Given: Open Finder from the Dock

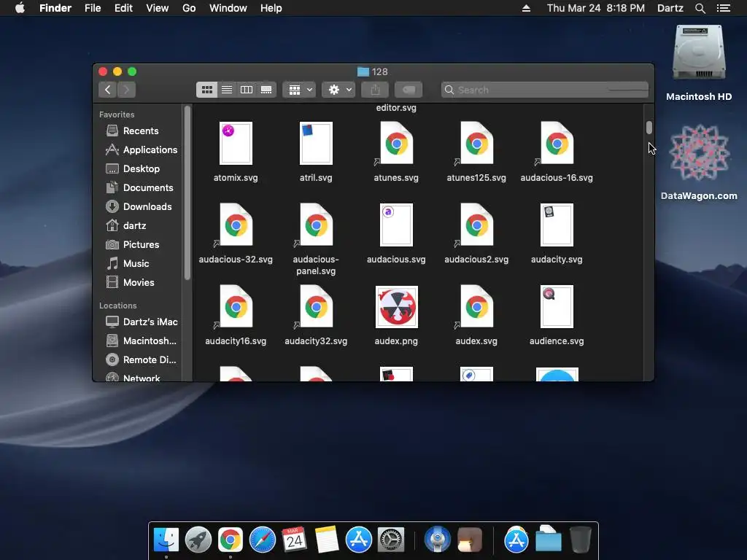Looking at the screenshot, I should pos(166,540).
